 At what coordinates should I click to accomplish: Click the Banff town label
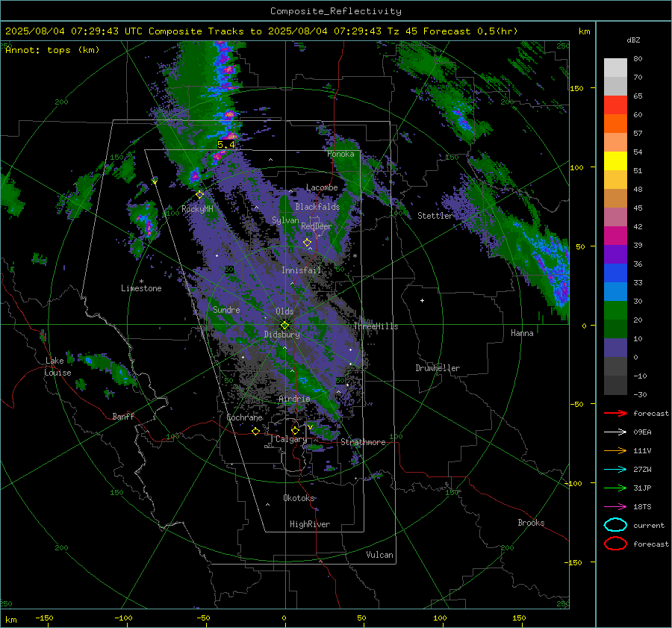click(123, 416)
